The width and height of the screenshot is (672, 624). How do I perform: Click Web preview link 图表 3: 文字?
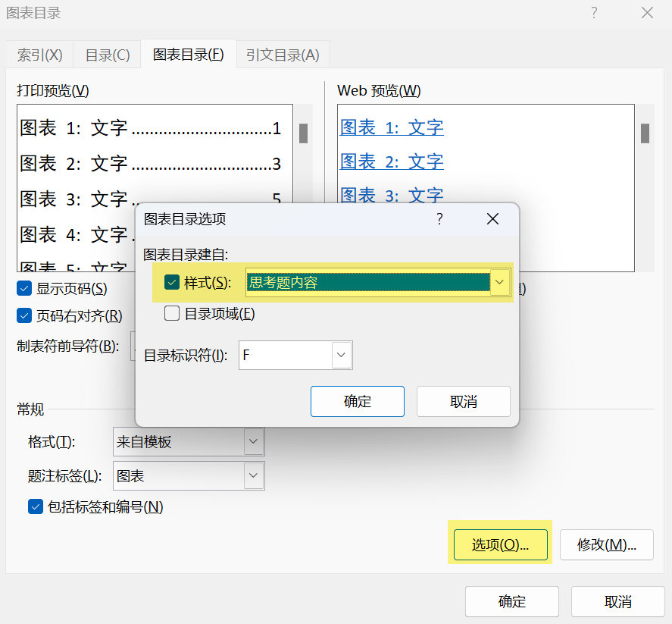pos(392,195)
